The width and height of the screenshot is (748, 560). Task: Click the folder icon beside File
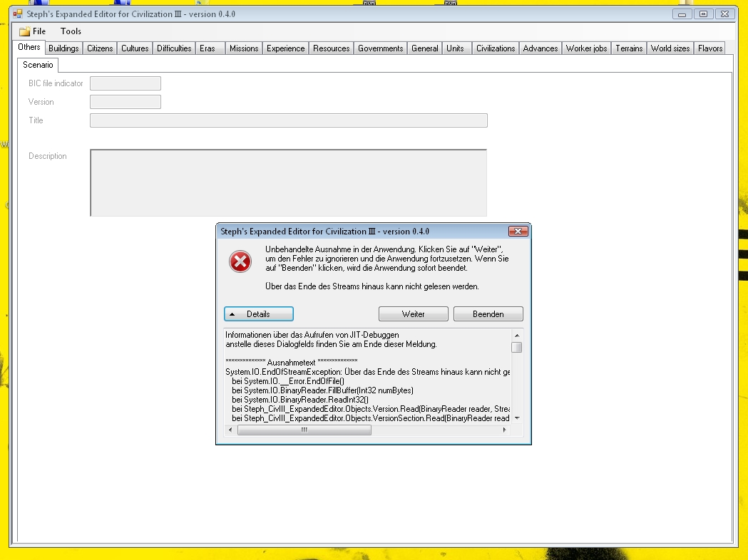click(x=24, y=32)
